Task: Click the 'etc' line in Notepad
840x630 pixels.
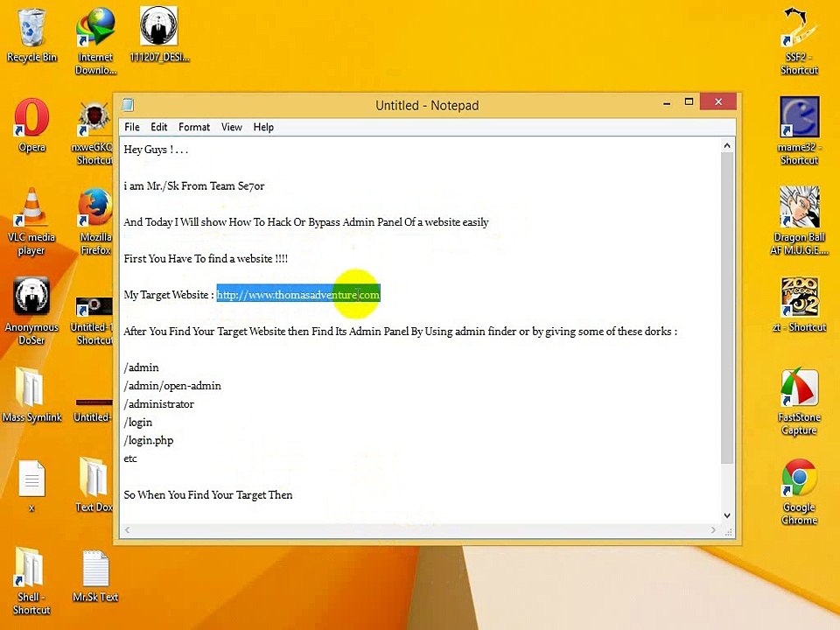Action: point(130,458)
